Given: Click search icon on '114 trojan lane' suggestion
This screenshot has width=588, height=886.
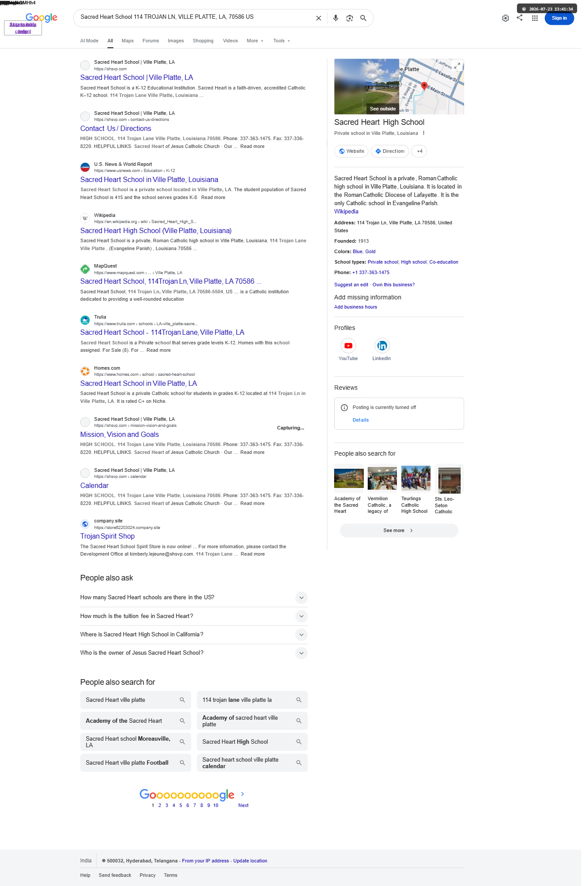Looking at the screenshot, I should click(299, 700).
